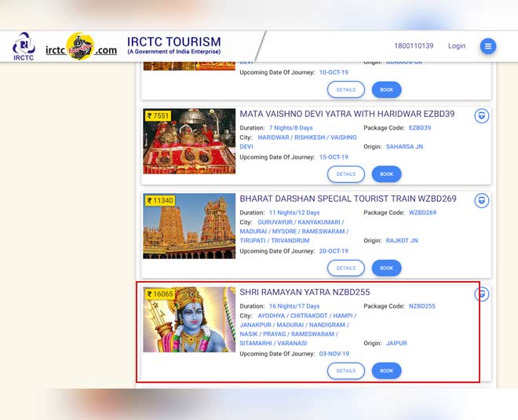Click duration 16 Nights/17 Days
518x420 pixels.
click(x=294, y=306)
